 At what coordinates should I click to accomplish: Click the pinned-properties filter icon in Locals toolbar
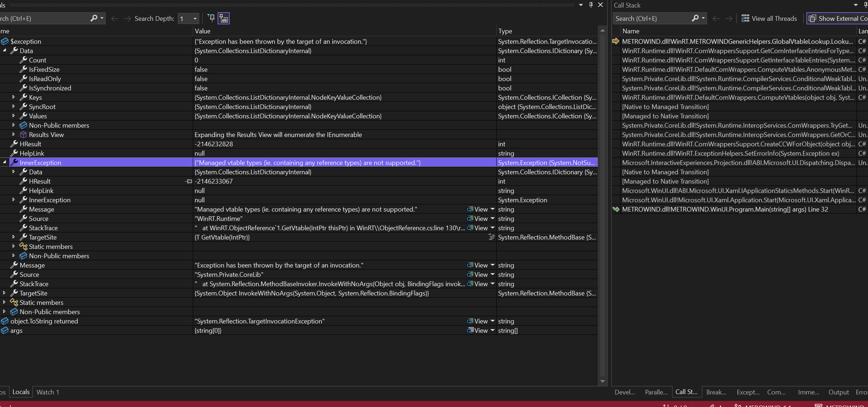pyautogui.click(x=211, y=18)
